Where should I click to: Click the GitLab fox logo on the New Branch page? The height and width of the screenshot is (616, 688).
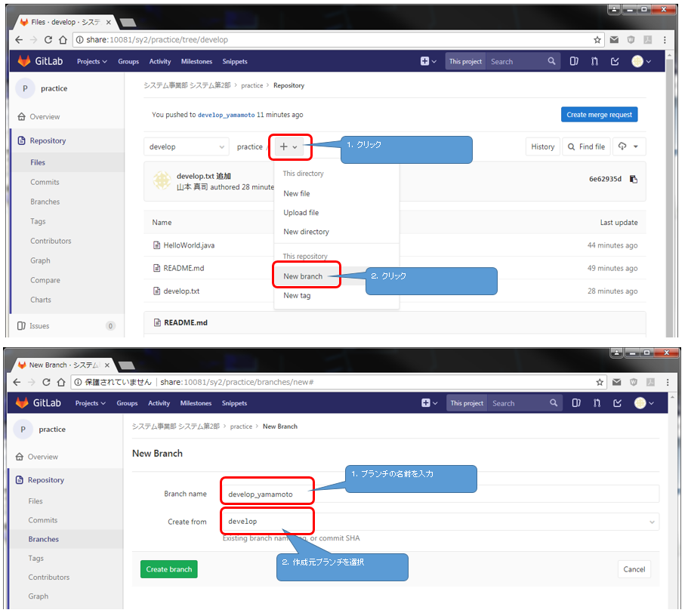[23, 403]
